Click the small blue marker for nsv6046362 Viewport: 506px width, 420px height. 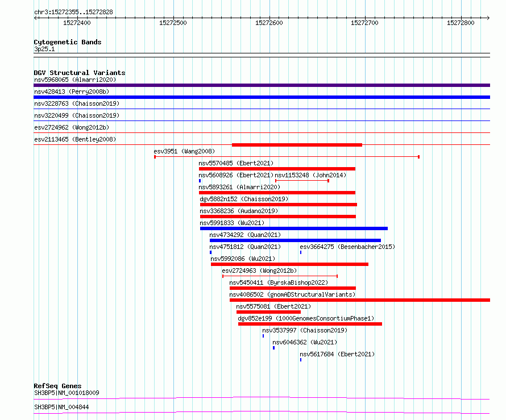click(273, 348)
